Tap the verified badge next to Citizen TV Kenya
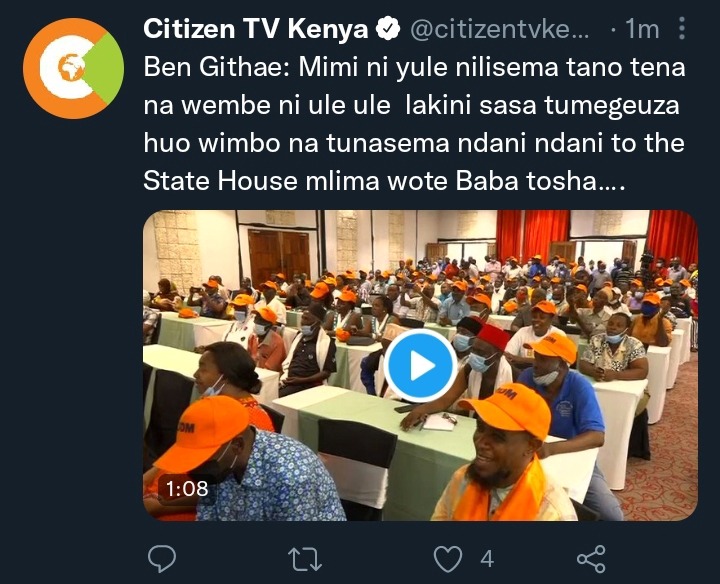 tap(388, 29)
